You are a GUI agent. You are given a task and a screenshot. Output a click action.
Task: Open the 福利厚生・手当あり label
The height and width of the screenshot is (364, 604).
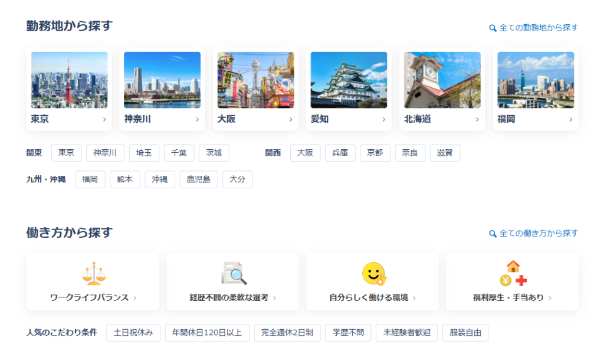(x=508, y=298)
